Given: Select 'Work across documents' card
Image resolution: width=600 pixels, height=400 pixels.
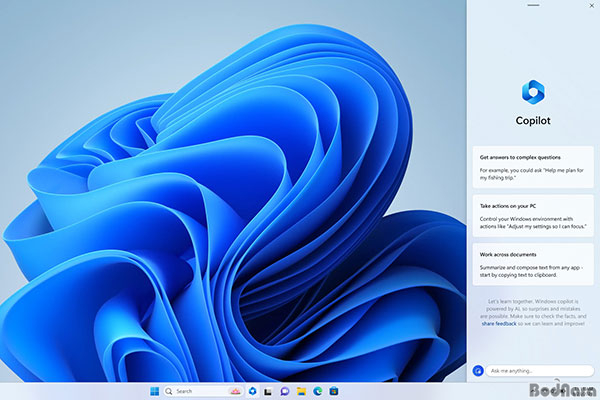Looking at the screenshot, I should [x=533, y=264].
